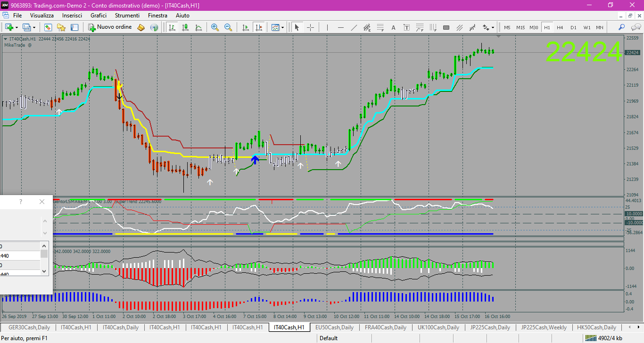
Task: Switch chart to candlesticks
Action: pyautogui.click(x=185, y=27)
